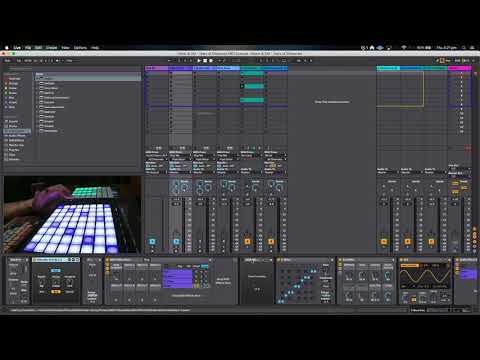The width and height of the screenshot is (480, 360).
Task: Select the Wavetable entry in browser list
Action: 50,131
